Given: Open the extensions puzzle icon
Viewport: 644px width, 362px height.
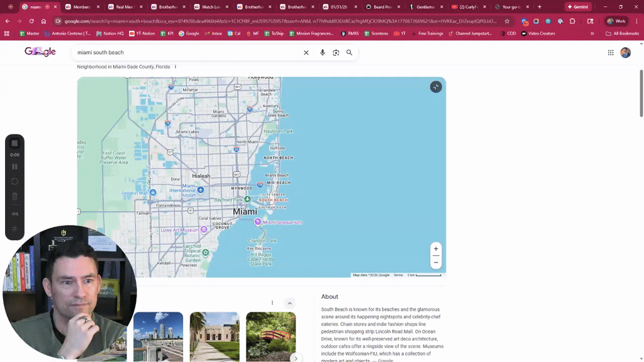Looking at the screenshot, I should 572,21.
